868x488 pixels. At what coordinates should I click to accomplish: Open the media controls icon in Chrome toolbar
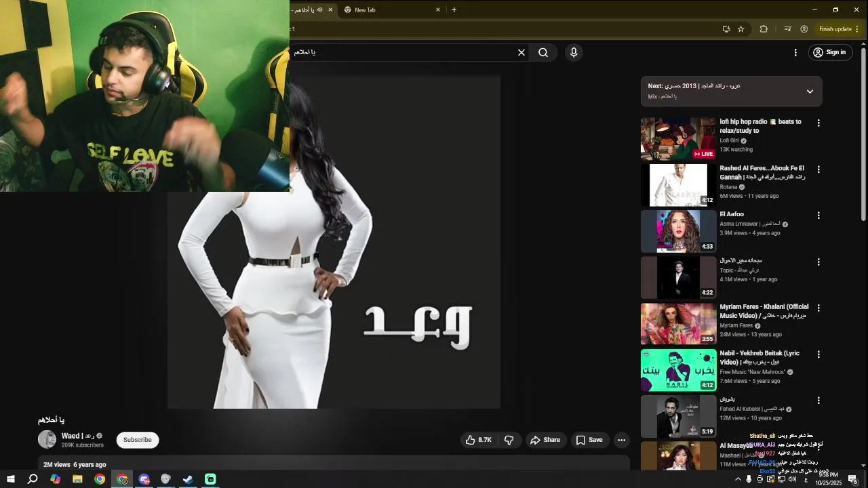[x=787, y=29]
